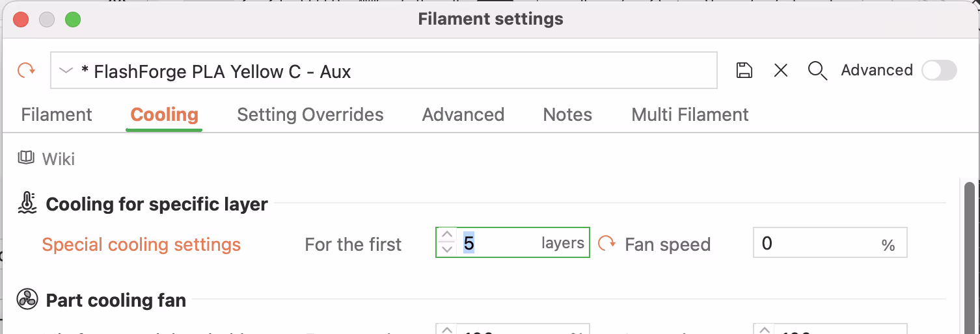The image size is (980, 334).
Task: Click the magnifier search settings icon
Action: 817,70
